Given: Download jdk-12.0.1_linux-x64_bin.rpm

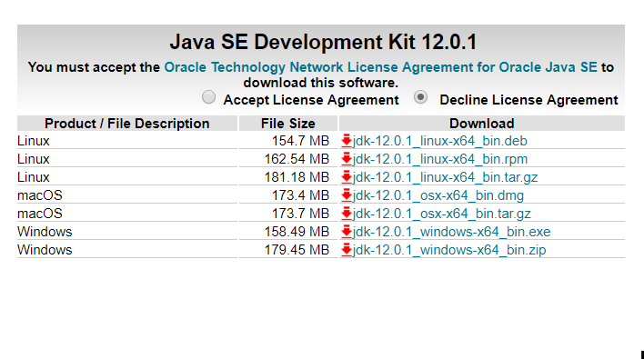Looking at the screenshot, I should tap(440, 159).
